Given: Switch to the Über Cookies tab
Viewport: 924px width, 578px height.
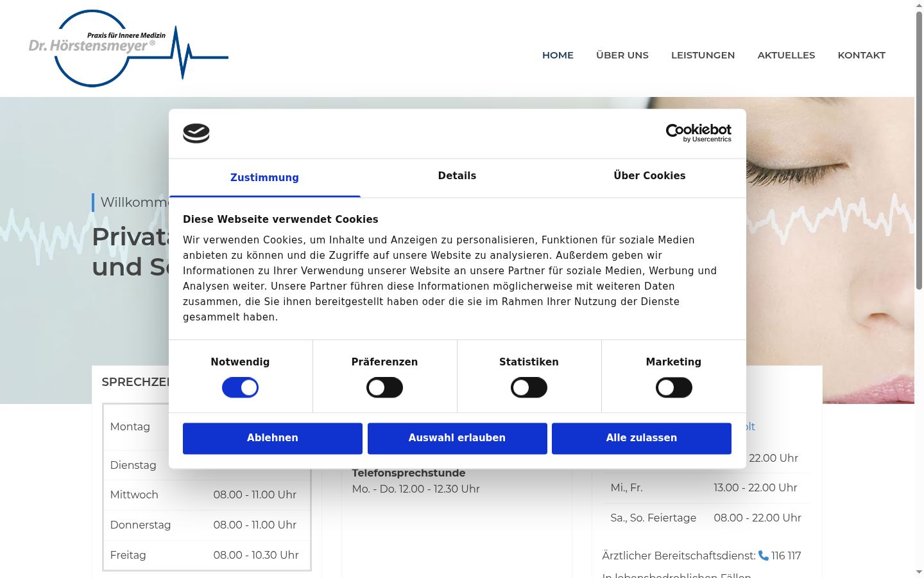Looking at the screenshot, I should [649, 176].
